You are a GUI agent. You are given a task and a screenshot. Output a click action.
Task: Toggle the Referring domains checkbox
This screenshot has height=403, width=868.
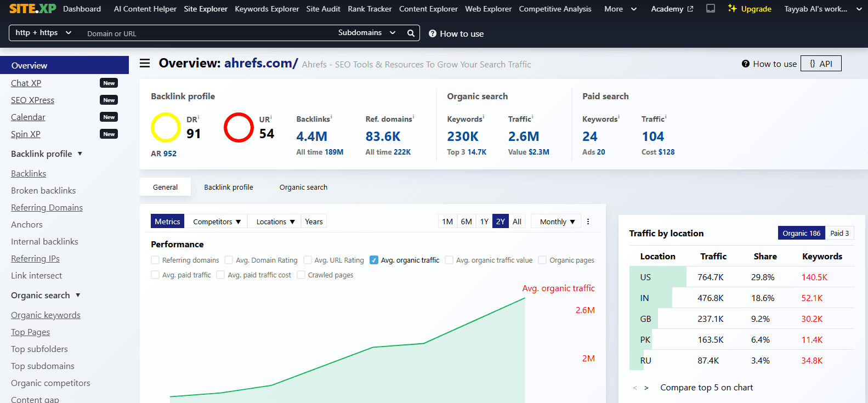tap(155, 260)
